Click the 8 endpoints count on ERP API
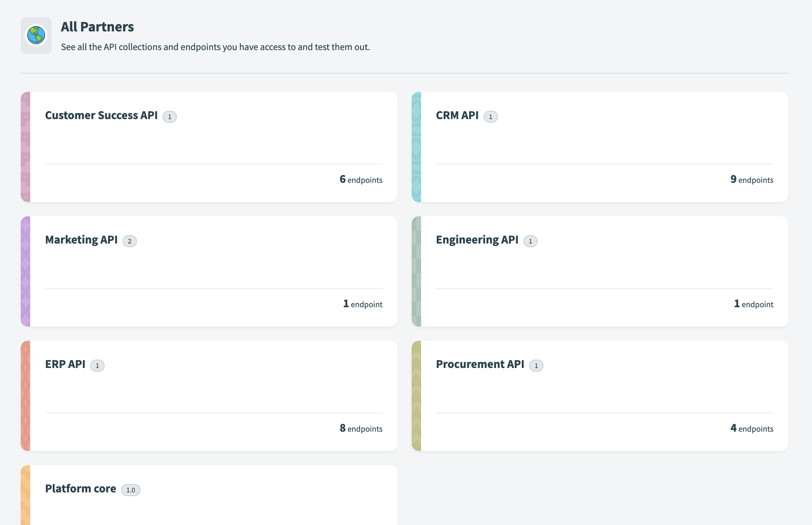This screenshot has height=525, width=812. tap(361, 429)
